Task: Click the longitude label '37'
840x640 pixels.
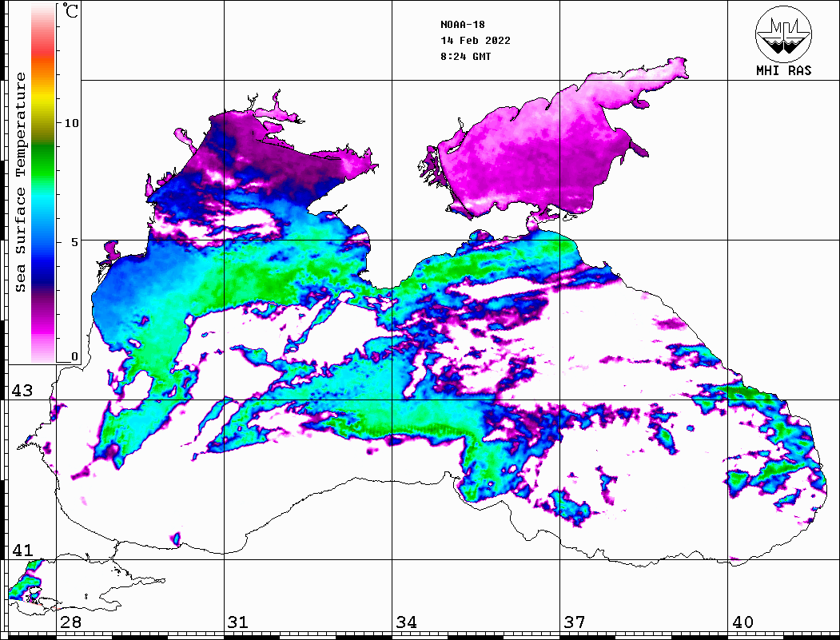Action: [575, 622]
